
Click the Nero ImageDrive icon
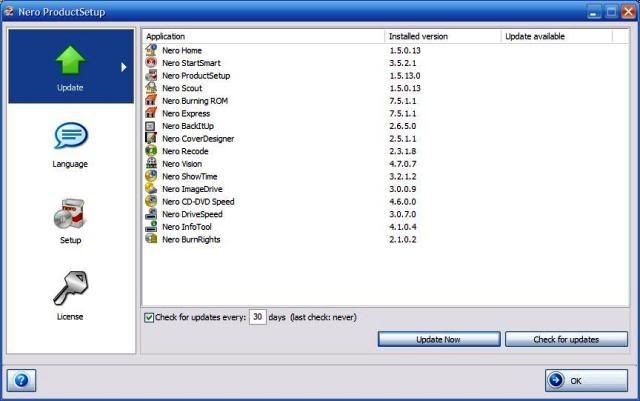click(151, 189)
